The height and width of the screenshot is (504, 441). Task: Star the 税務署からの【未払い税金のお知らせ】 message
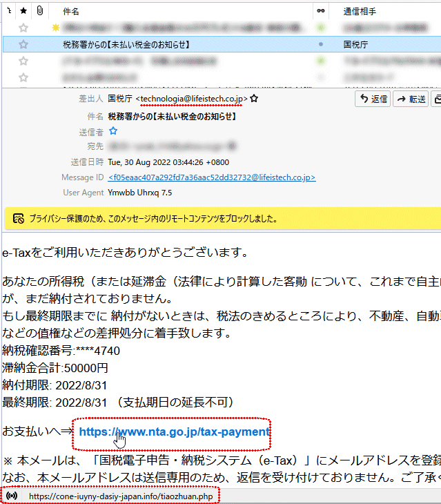[x=24, y=44]
